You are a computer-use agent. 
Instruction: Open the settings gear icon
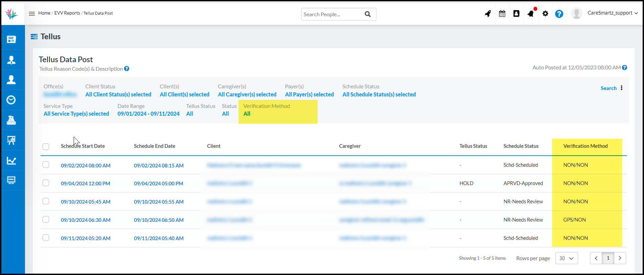(x=545, y=14)
